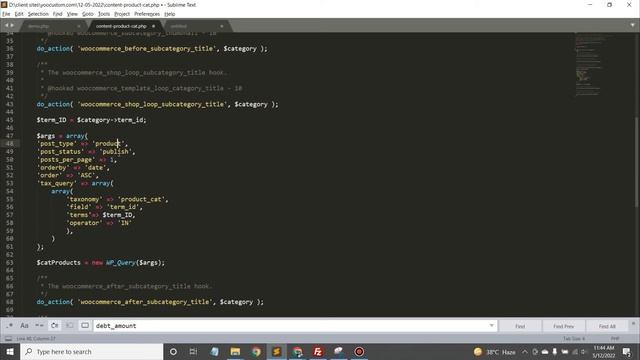Open the Edit menu
Screen dimensions: 640x360
[x=19, y=14]
